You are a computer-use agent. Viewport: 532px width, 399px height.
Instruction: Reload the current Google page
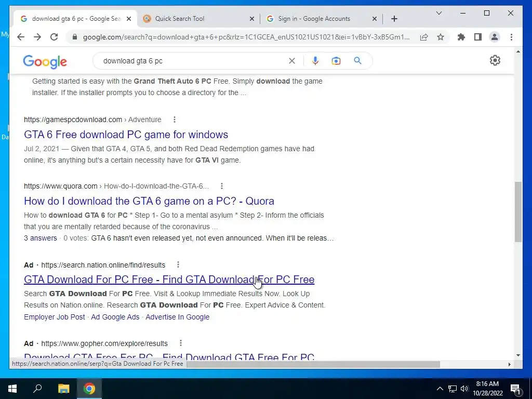[54, 37]
